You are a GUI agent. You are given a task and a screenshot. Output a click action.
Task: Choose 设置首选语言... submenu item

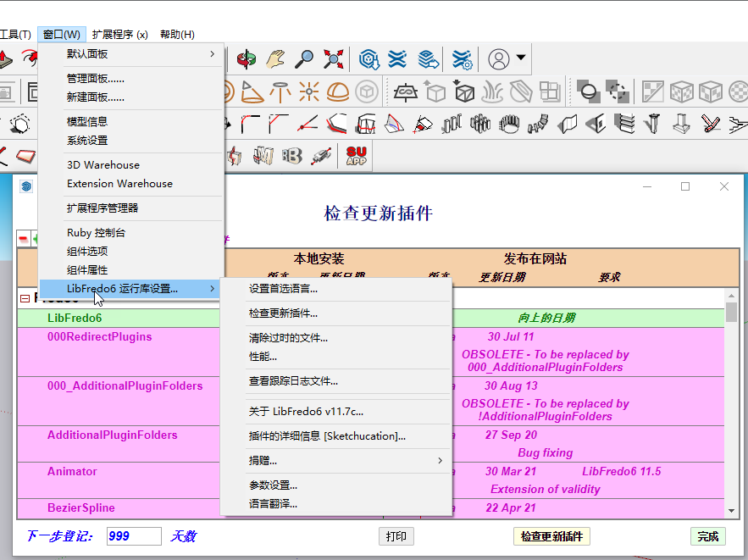pos(336,289)
